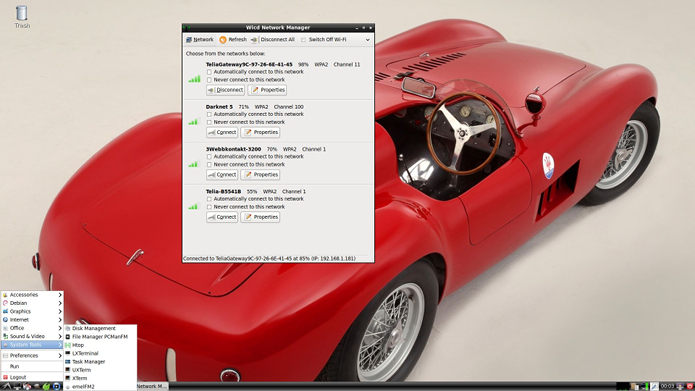This screenshot has width=695, height=391.
Task: Select the System Tools menu category
Action: tap(32, 345)
